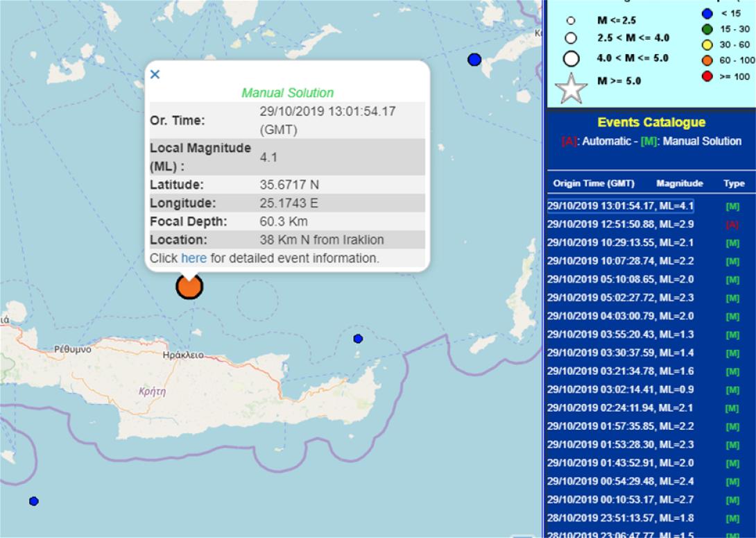Click the Type column header
This screenshot has width=756, height=538.
733,184
